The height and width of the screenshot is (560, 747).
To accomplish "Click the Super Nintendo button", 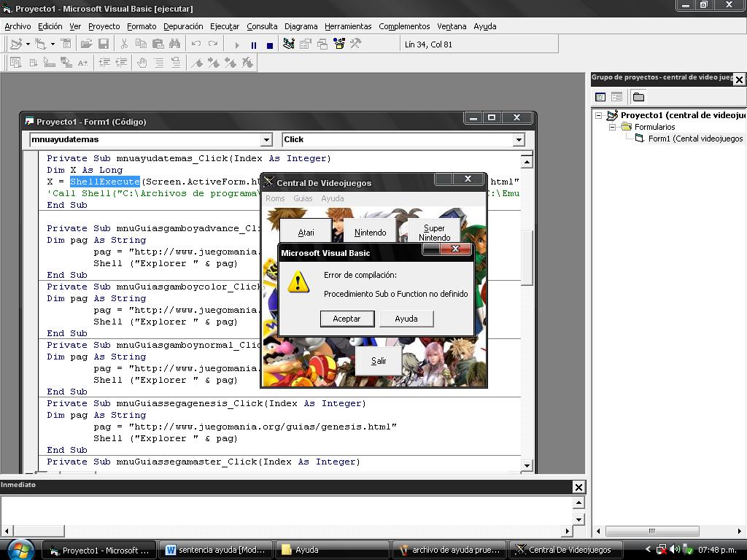I will (x=435, y=232).
